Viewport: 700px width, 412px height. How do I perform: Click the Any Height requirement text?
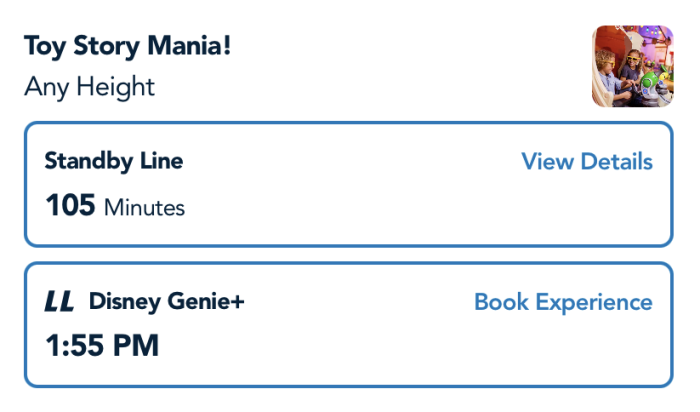[89, 87]
